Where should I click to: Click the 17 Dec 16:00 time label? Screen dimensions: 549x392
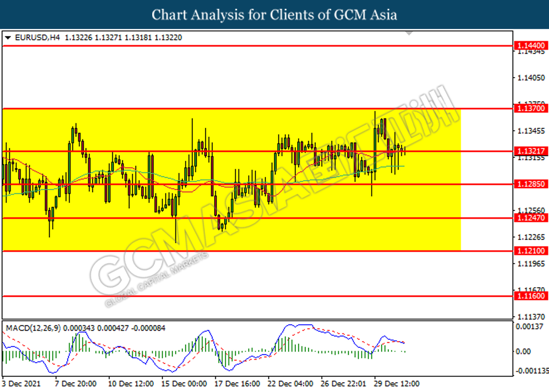237,384
